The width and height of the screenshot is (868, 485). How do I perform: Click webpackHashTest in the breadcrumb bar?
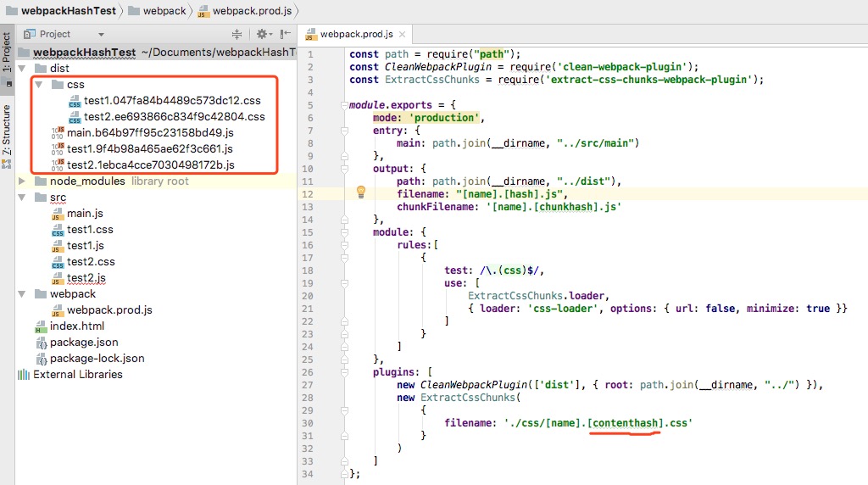[67, 10]
